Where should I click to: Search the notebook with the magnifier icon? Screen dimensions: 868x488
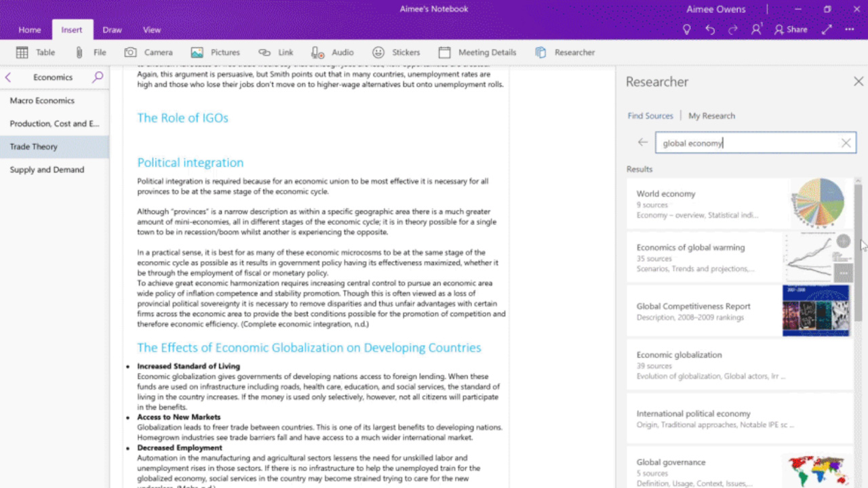pos(98,77)
